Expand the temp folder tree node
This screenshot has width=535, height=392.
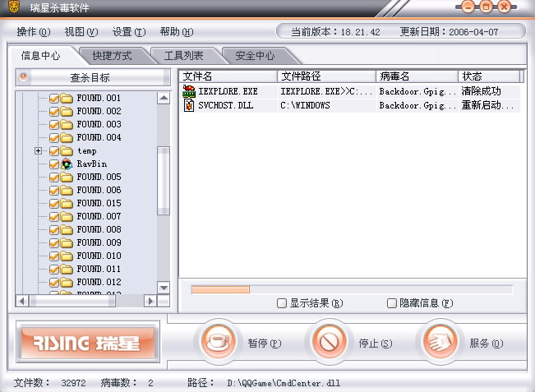coord(38,150)
